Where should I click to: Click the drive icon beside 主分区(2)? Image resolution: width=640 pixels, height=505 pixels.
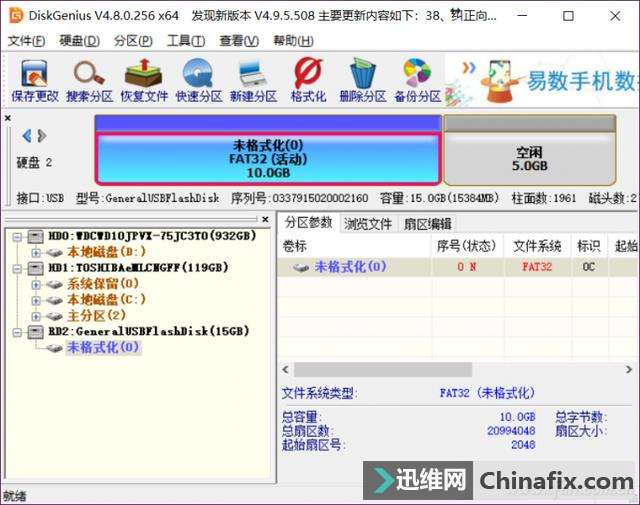[x=54, y=316]
